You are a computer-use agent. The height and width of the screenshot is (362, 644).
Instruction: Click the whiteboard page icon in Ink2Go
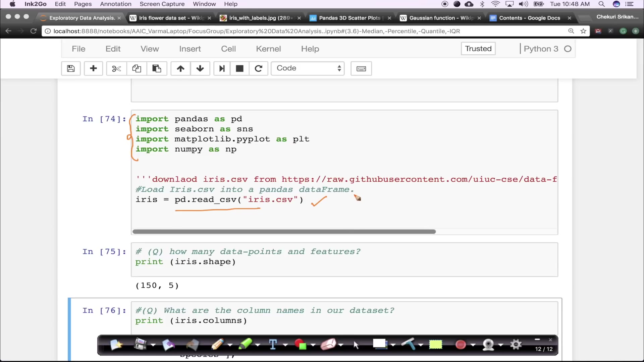[380, 344]
